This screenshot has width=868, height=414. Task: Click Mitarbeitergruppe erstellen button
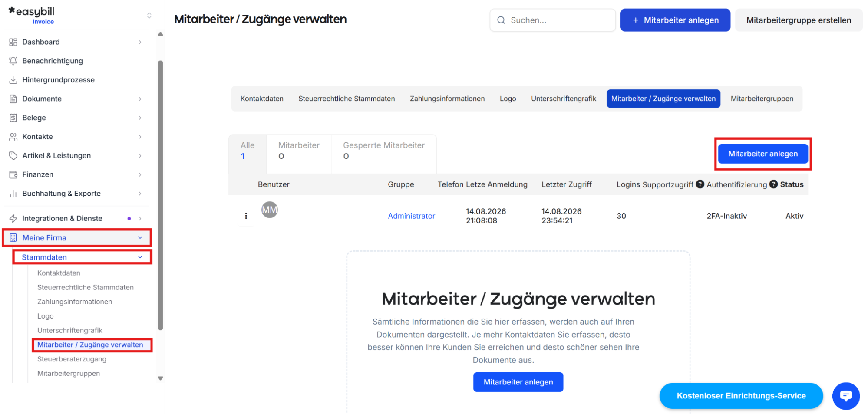[x=798, y=20]
